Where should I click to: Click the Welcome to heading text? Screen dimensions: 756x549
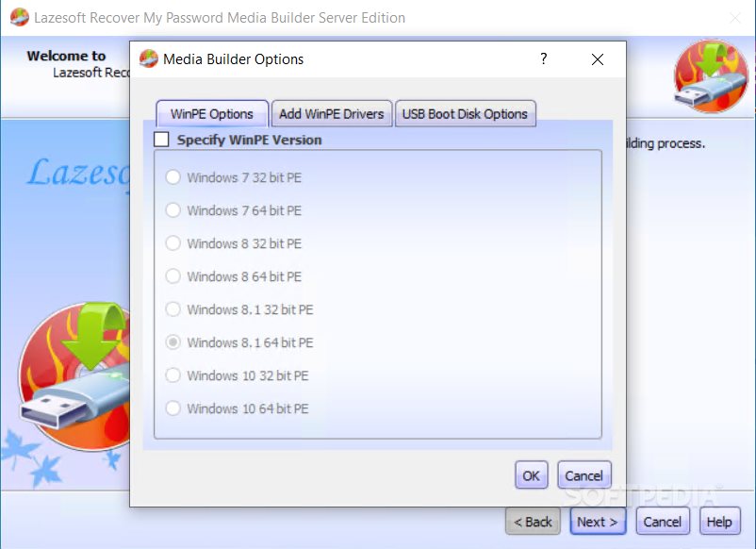pyautogui.click(x=66, y=56)
